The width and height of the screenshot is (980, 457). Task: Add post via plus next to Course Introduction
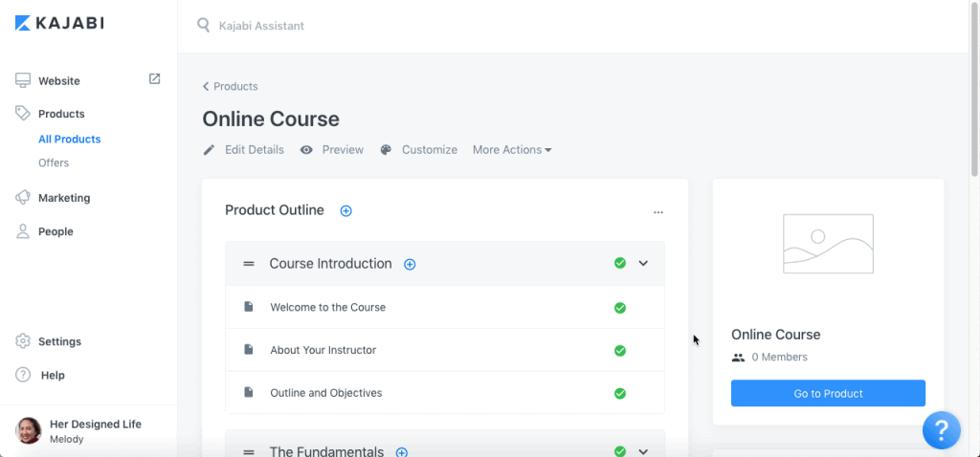click(410, 264)
